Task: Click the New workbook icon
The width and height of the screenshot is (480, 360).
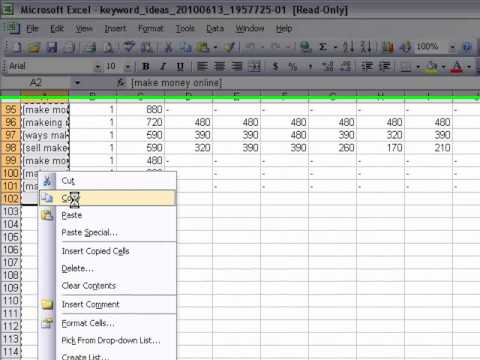Action: (x=16, y=47)
